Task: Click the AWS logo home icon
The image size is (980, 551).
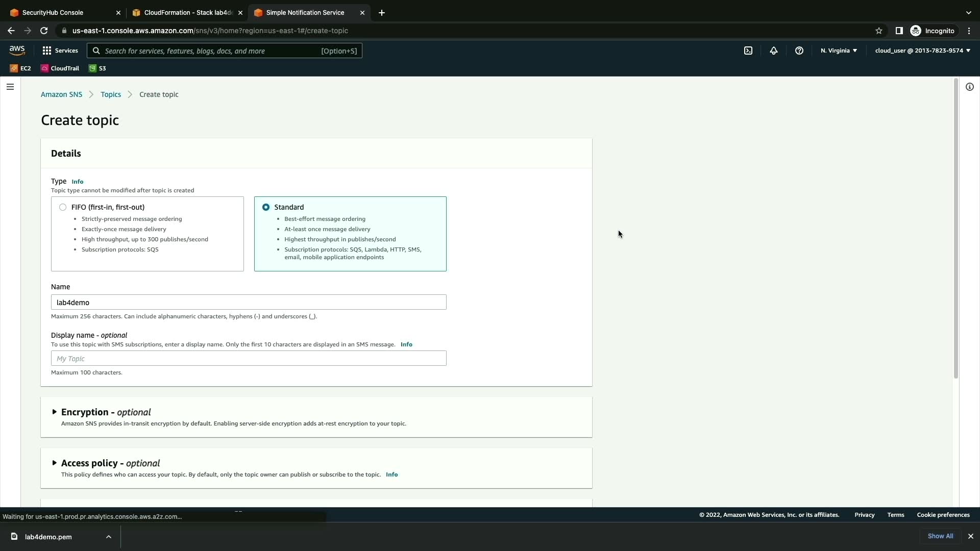Action: (17, 50)
